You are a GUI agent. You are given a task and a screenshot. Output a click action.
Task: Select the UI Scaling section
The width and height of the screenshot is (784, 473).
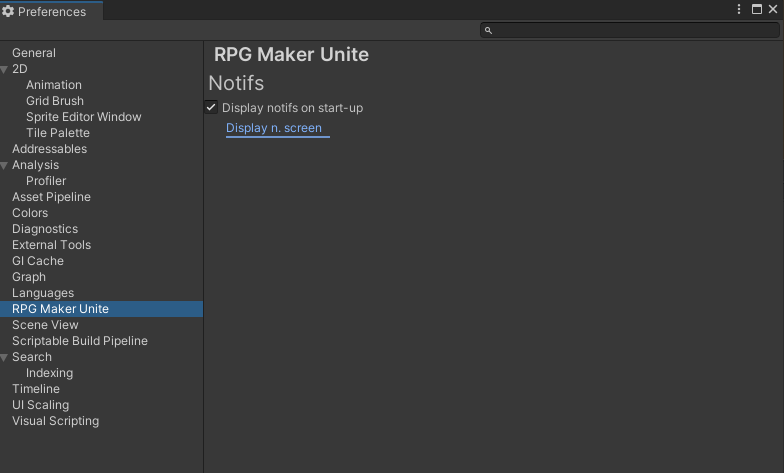[x=40, y=404]
